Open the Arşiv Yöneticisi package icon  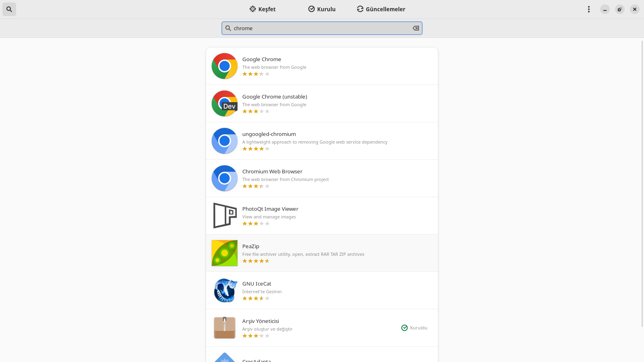click(225, 328)
